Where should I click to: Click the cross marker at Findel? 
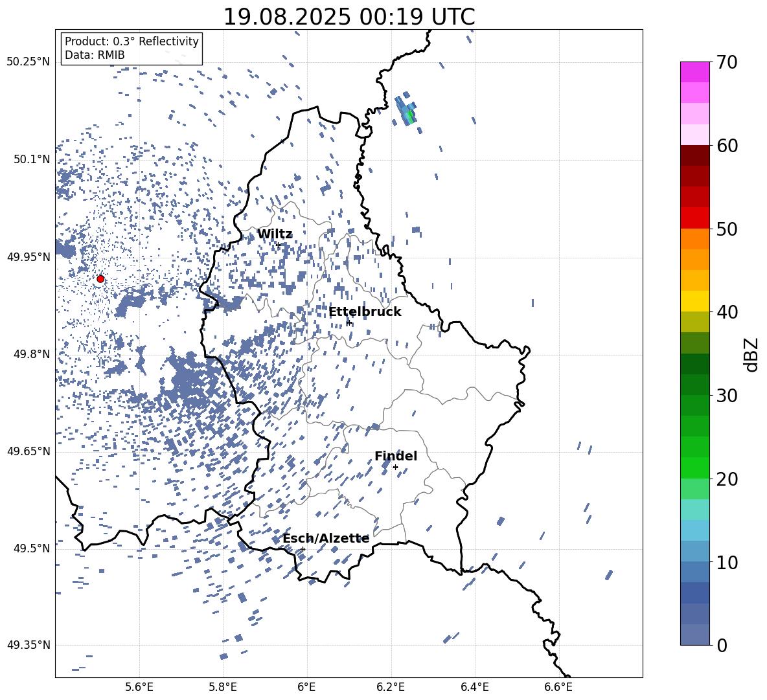point(395,468)
